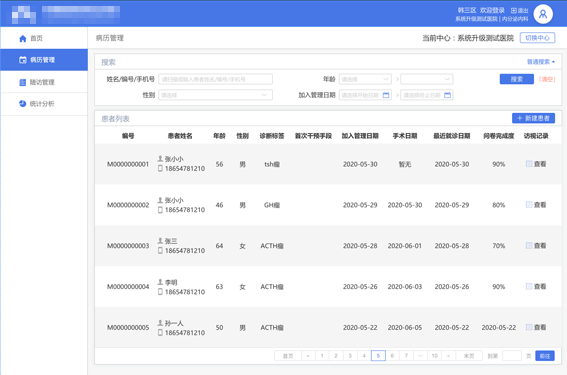Open the minimum 年龄 dropdown
Image resolution: width=567 pixels, height=375 pixels.
(x=365, y=79)
